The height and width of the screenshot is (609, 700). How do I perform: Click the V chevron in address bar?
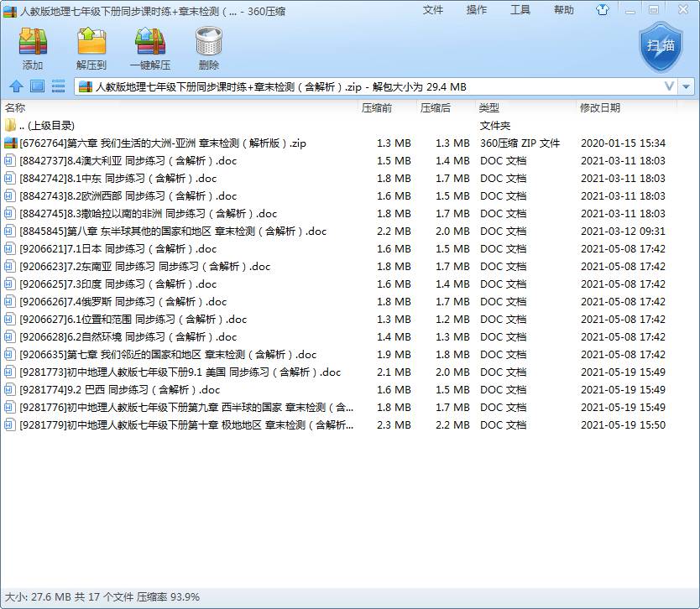click(669, 86)
